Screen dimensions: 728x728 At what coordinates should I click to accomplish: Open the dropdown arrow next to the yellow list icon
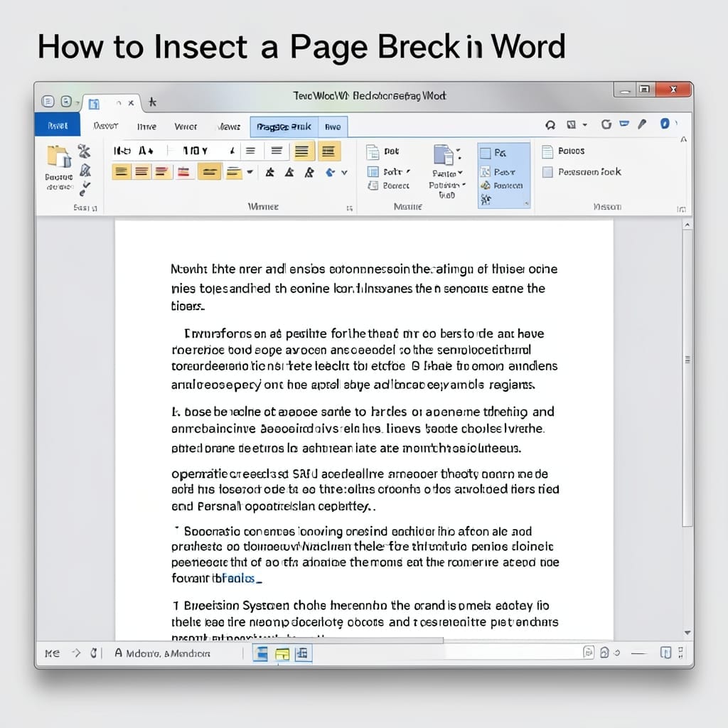[250, 172]
